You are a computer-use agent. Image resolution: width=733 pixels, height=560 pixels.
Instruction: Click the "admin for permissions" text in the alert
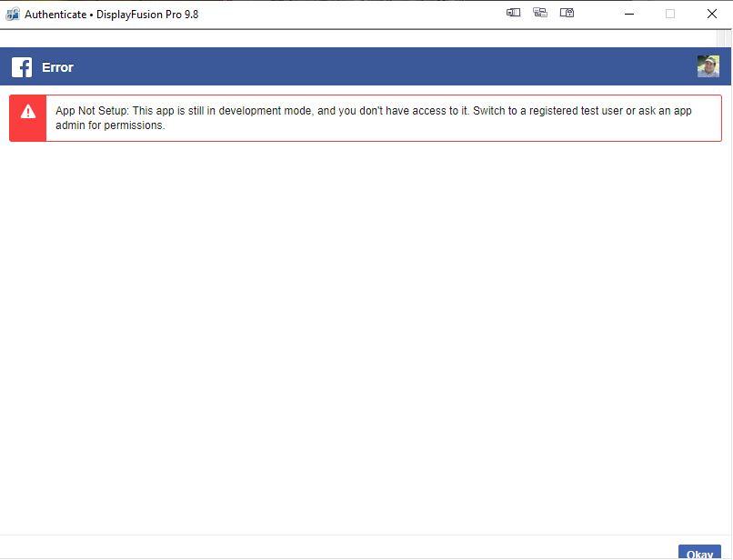110,125
